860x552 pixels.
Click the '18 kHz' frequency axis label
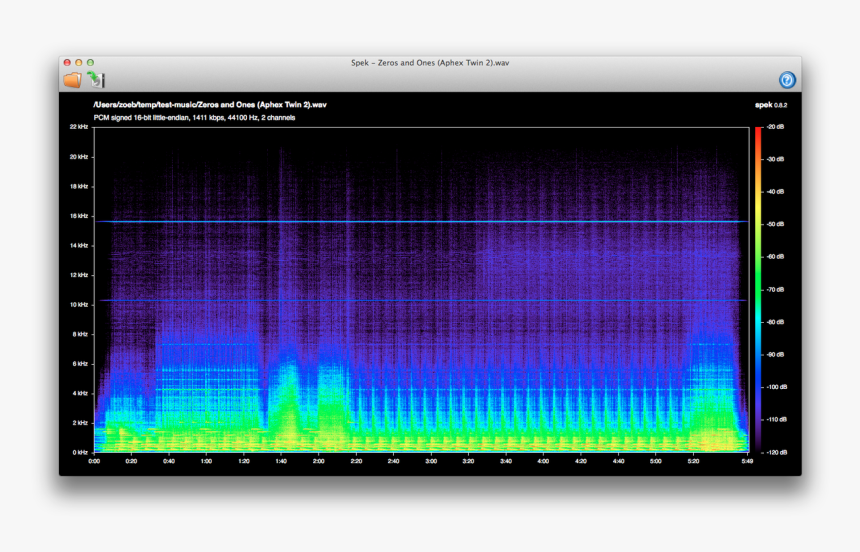pyautogui.click(x=79, y=187)
